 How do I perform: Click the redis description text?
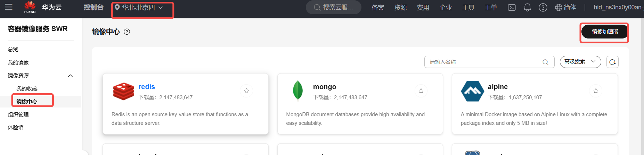click(180, 119)
